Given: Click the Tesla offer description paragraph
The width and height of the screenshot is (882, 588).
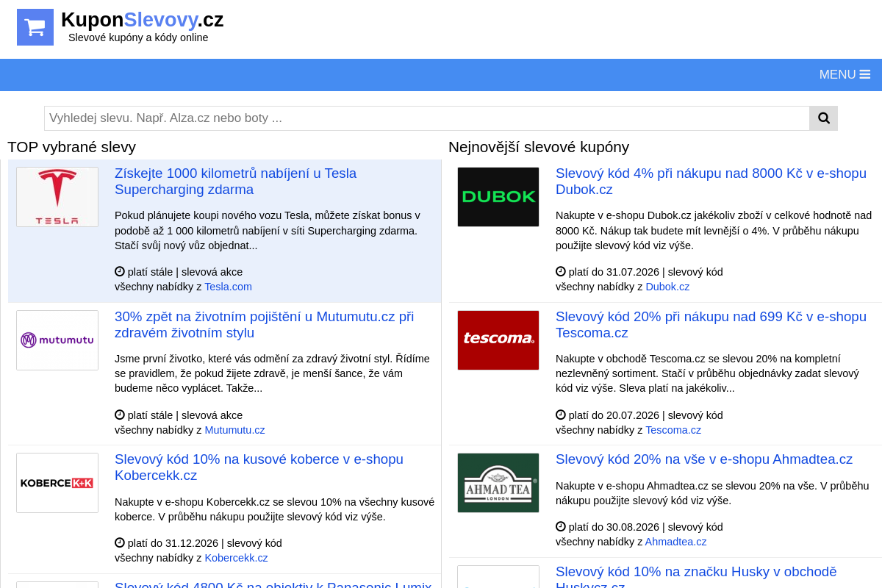Looking at the screenshot, I should pyautogui.click(x=268, y=231).
